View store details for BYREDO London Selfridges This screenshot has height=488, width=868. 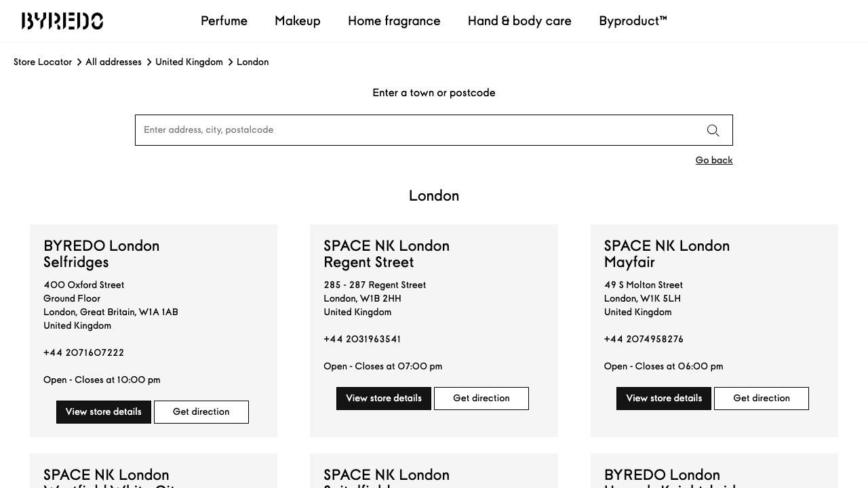click(x=103, y=411)
